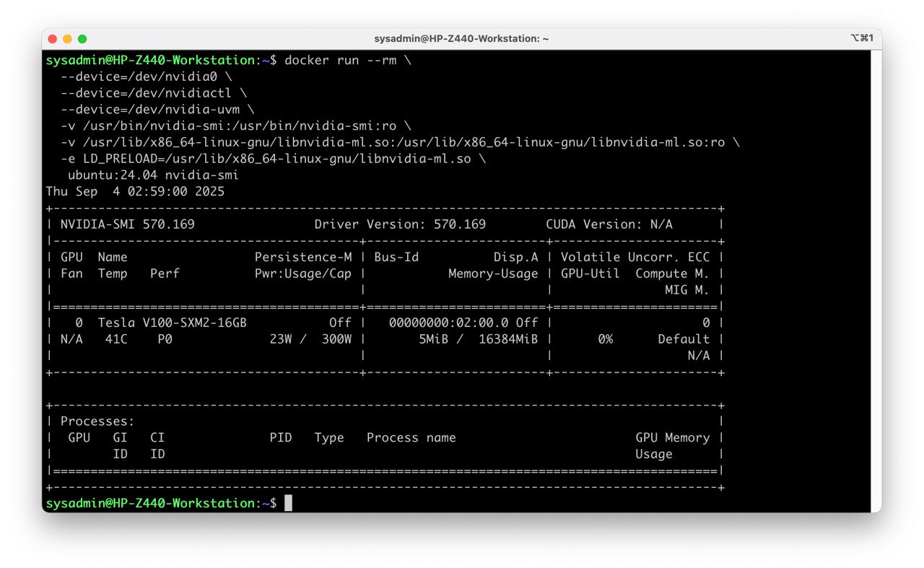Click the '-v /usr/bin/nvidia-smi' mount line
Screen dimensions: 924x568
236,126
